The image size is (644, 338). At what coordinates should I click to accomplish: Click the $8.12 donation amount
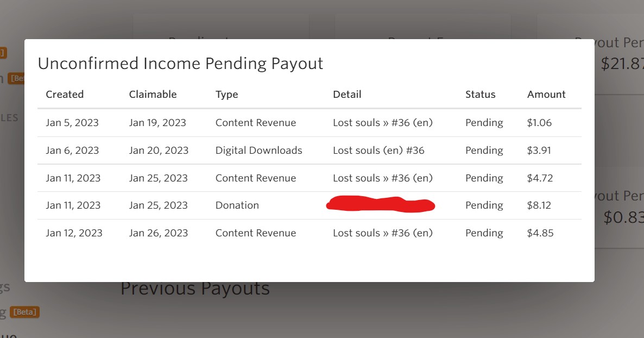539,205
